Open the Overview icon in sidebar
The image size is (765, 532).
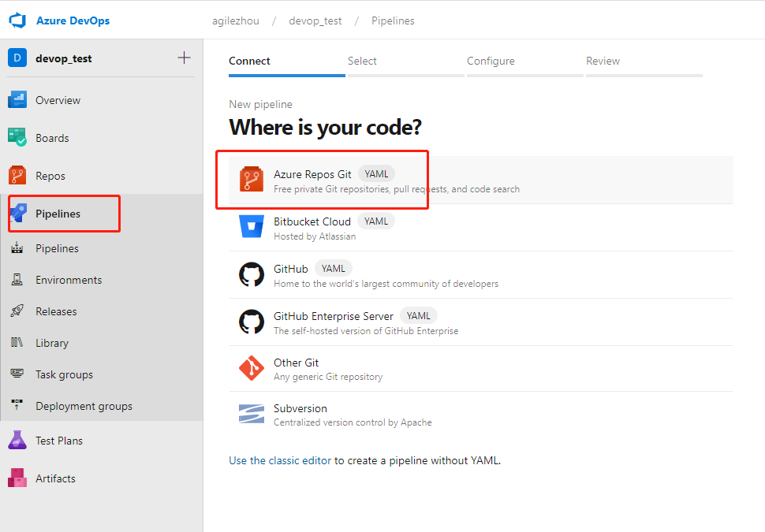[x=17, y=99]
